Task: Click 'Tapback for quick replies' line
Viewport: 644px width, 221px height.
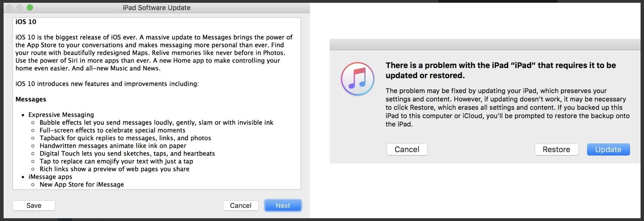Action: (x=125, y=138)
